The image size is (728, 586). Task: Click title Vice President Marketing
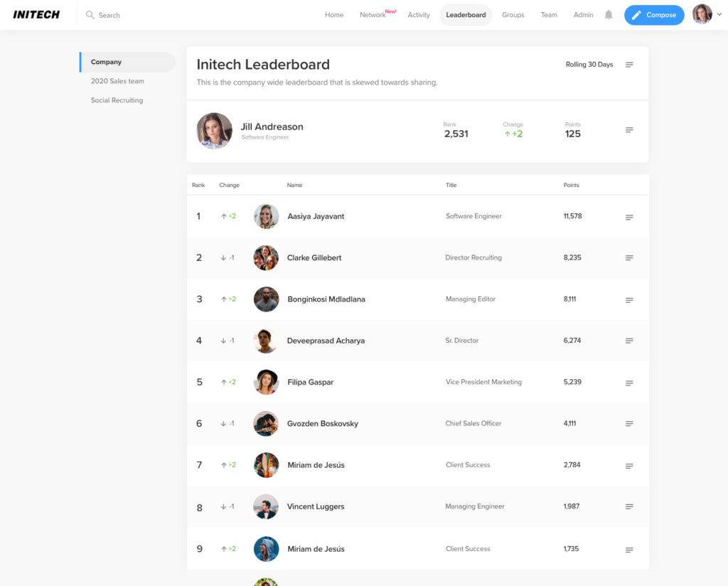click(483, 382)
